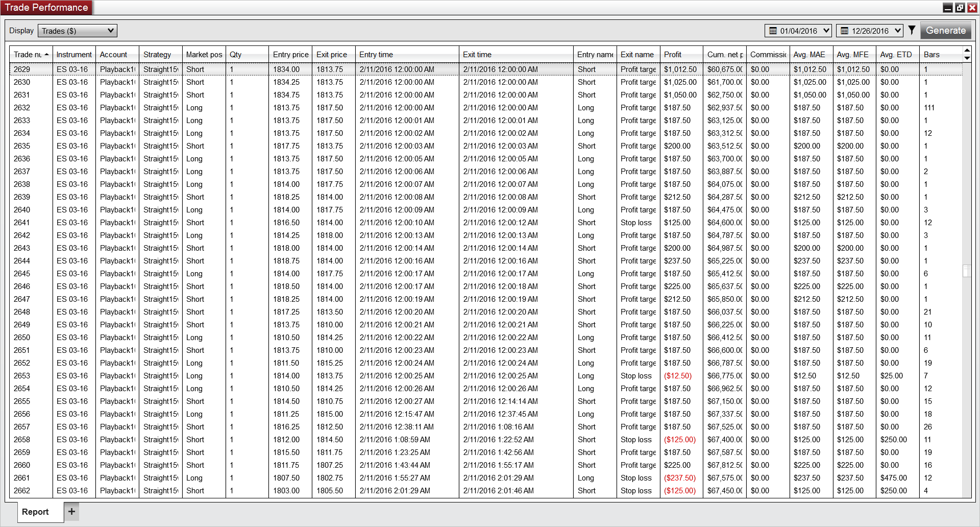Screen dimensions: 980x527
Task: Sort by Cum. net profit column header
Action: 725,55
